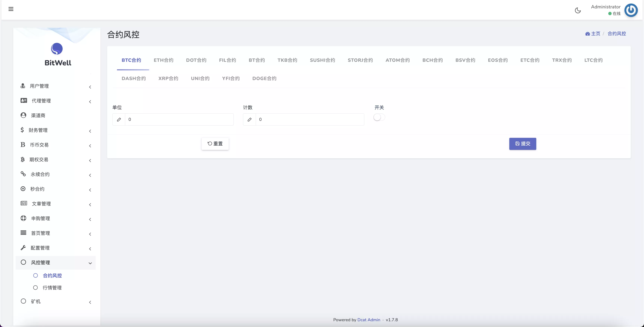This screenshot has height=327, width=644.
Task: Switch to the ETH合约 tab
Action: coord(163,60)
